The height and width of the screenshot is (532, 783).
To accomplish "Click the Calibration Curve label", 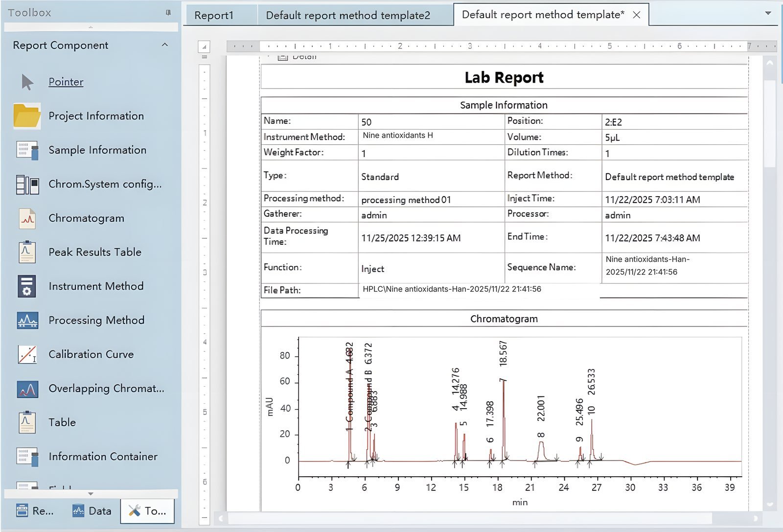I will pos(91,354).
